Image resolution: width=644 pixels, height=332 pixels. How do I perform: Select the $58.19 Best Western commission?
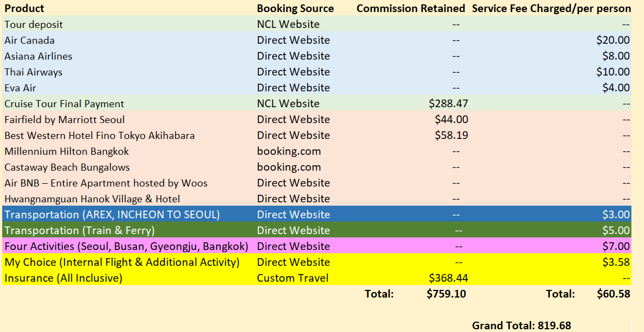pos(451,135)
